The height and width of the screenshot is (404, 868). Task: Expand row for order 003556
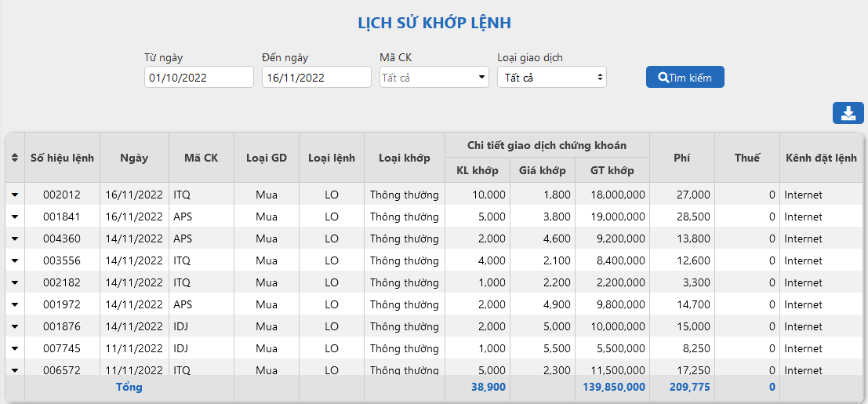tap(14, 260)
